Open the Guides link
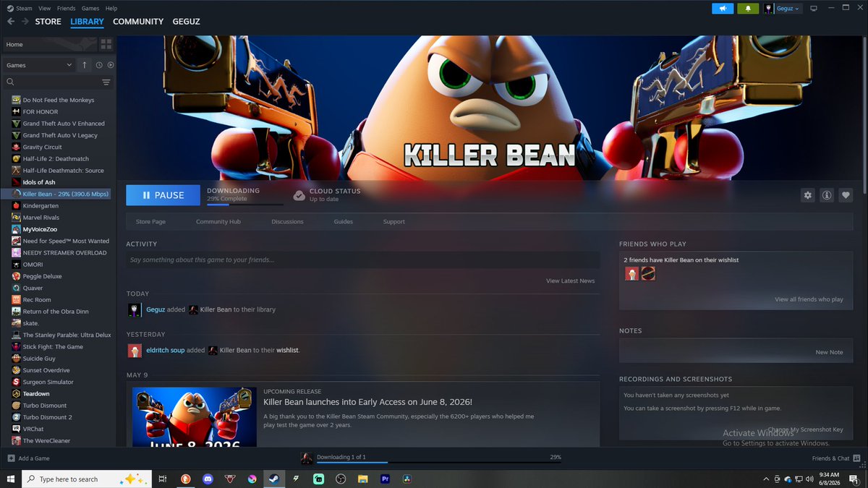 tap(344, 222)
